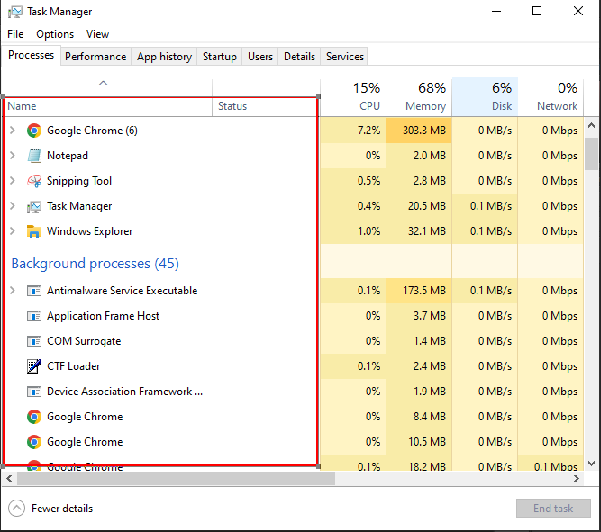Click the Windows Explorer folder icon

click(x=34, y=232)
